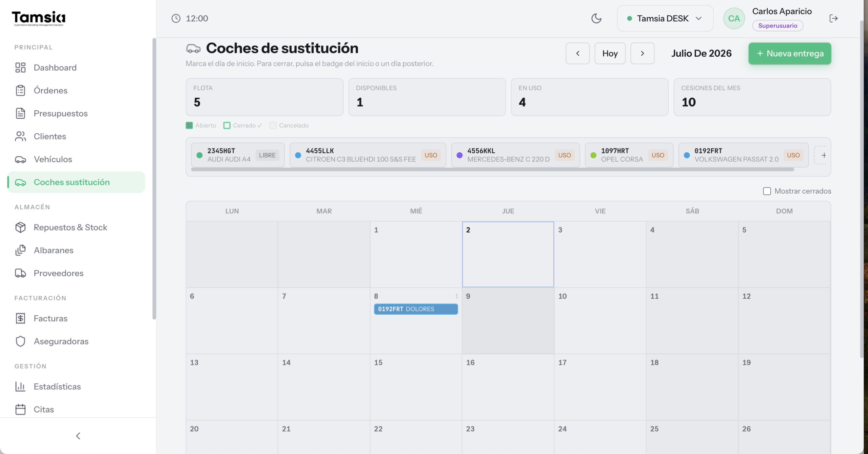This screenshot has width=868, height=454.
Task: Select vehicle 0192FRT Volkswagen Passat card
Action: pyautogui.click(x=743, y=155)
